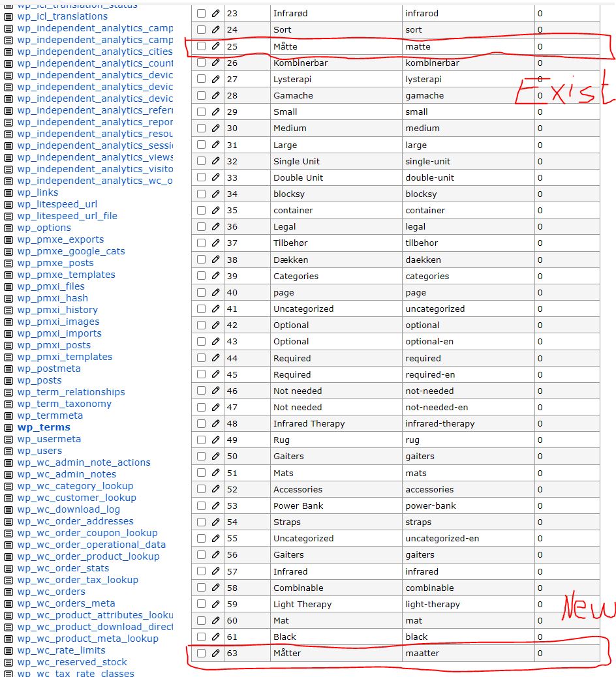
Task: Click the pencil icon for row 53 Power Bank
Action: coord(215,505)
